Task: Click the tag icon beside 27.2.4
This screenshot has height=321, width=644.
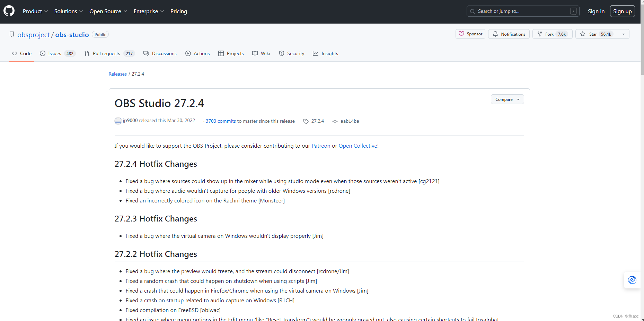Action: pyautogui.click(x=306, y=121)
